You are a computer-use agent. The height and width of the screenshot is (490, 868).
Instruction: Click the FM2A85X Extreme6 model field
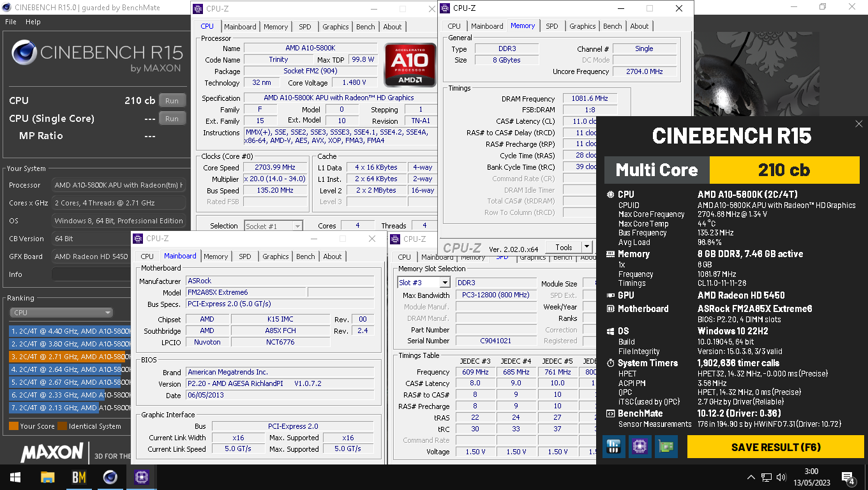tap(245, 292)
